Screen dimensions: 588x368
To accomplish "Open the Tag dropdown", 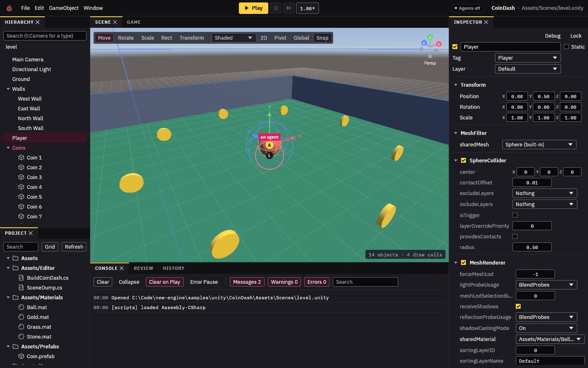I will pos(528,58).
